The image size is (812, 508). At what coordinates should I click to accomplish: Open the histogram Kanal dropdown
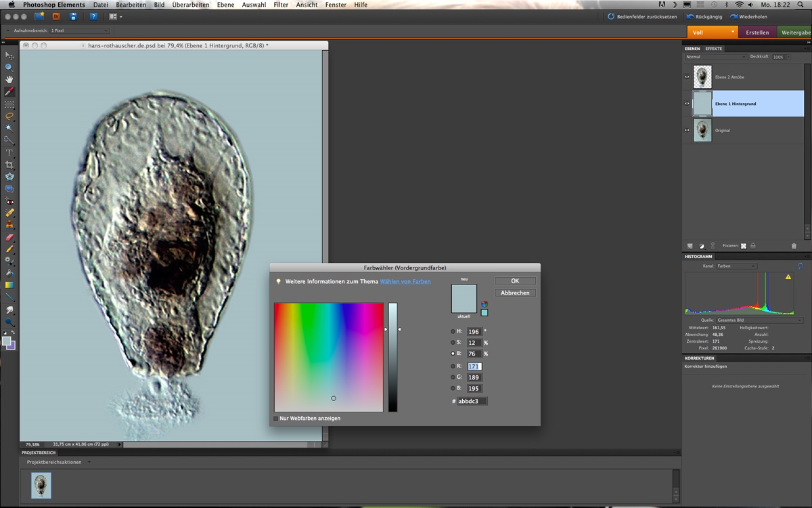[x=737, y=266]
